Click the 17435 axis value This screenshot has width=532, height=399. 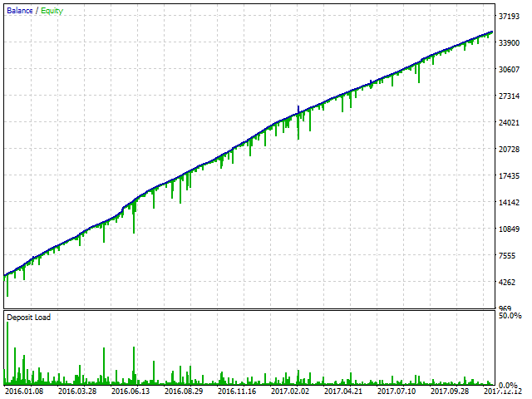click(509, 175)
